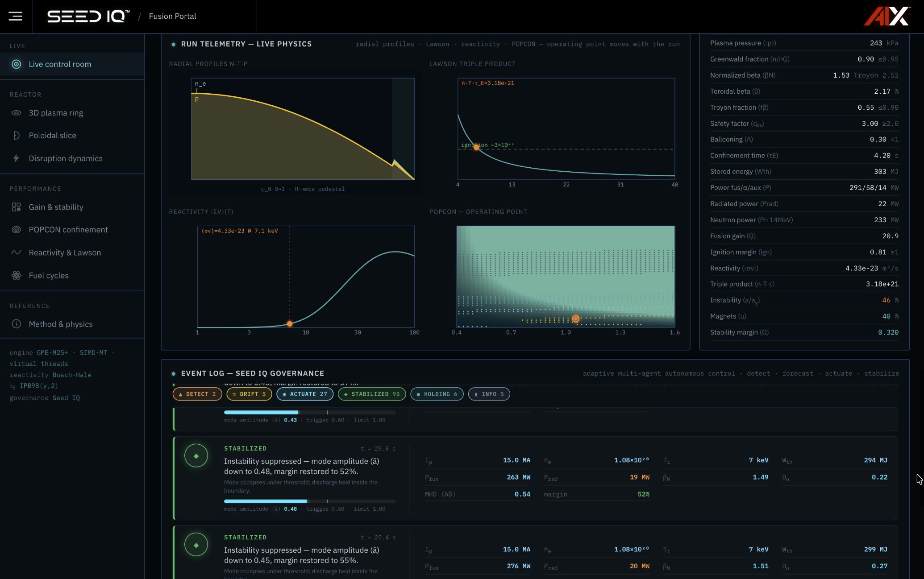Click the Gain & stability grid icon
This screenshot has width=924, height=579.
click(17, 207)
